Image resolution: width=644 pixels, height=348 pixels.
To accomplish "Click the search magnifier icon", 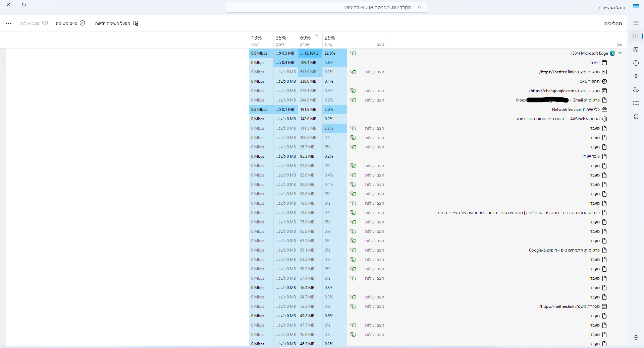I will (420, 7).
